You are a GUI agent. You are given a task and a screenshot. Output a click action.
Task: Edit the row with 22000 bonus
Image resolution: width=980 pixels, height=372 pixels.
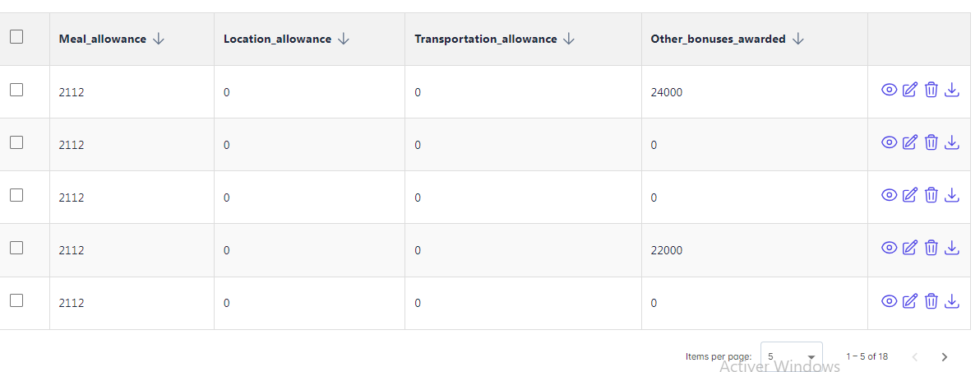(x=909, y=248)
